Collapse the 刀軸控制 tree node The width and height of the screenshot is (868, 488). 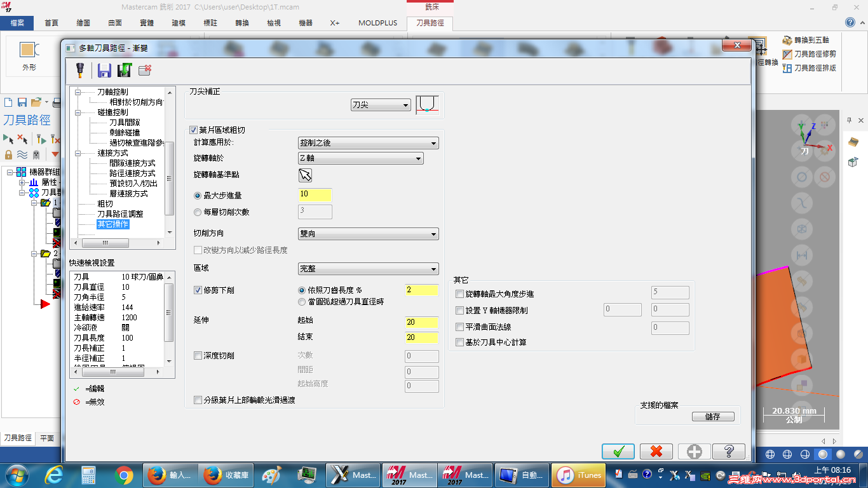78,92
